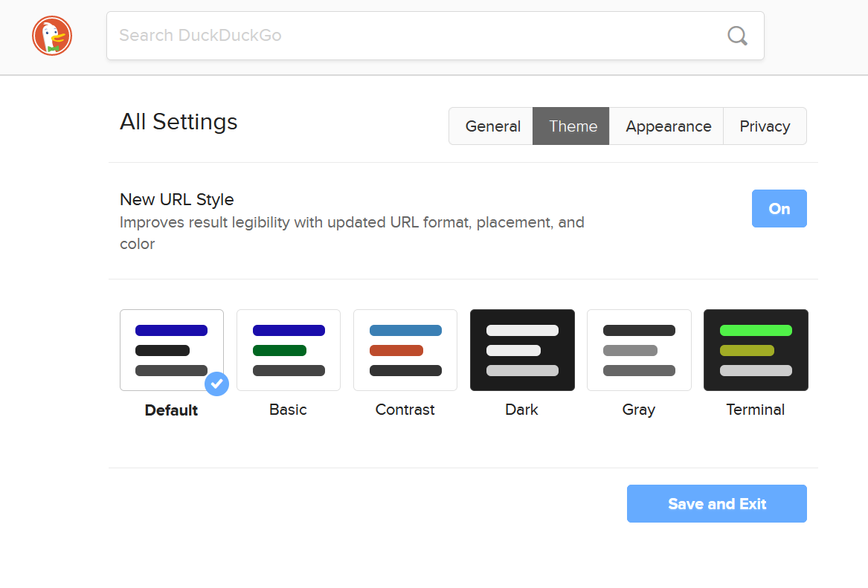Click the Save and Exit button
Viewport: 868px width, 588px height.
(717, 503)
